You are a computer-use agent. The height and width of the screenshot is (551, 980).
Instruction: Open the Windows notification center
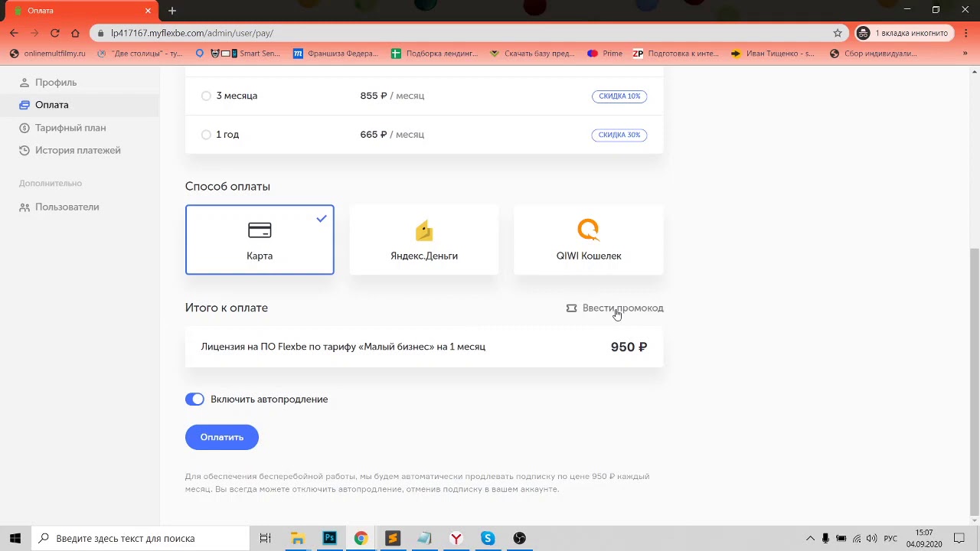coord(959,538)
